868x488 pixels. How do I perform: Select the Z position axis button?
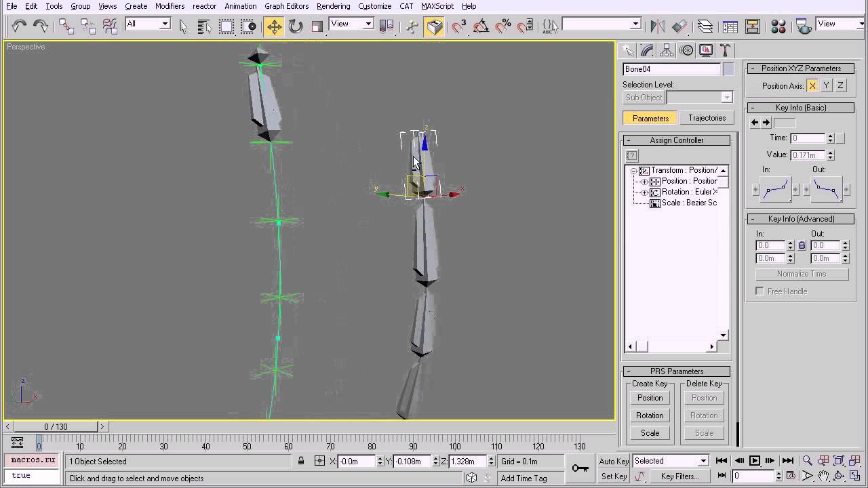click(x=840, y=85)
